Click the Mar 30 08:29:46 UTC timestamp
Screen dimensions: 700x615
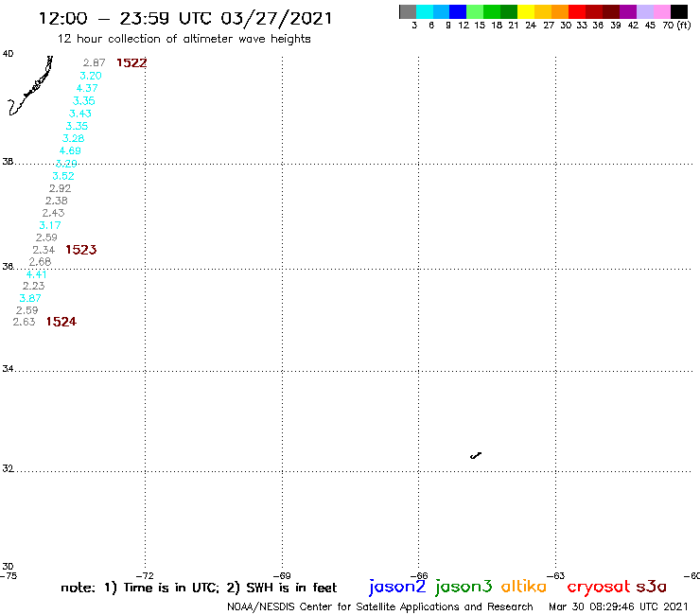pos(619,606)
